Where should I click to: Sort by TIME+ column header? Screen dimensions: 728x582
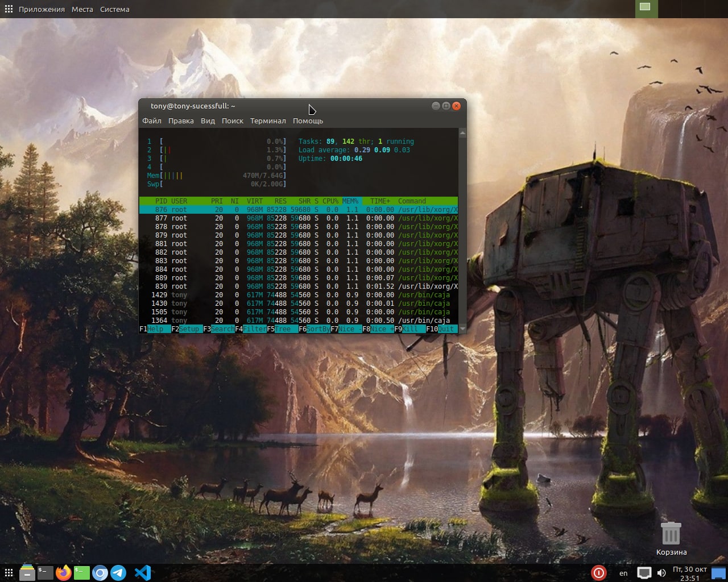click(x=380, y=201)
